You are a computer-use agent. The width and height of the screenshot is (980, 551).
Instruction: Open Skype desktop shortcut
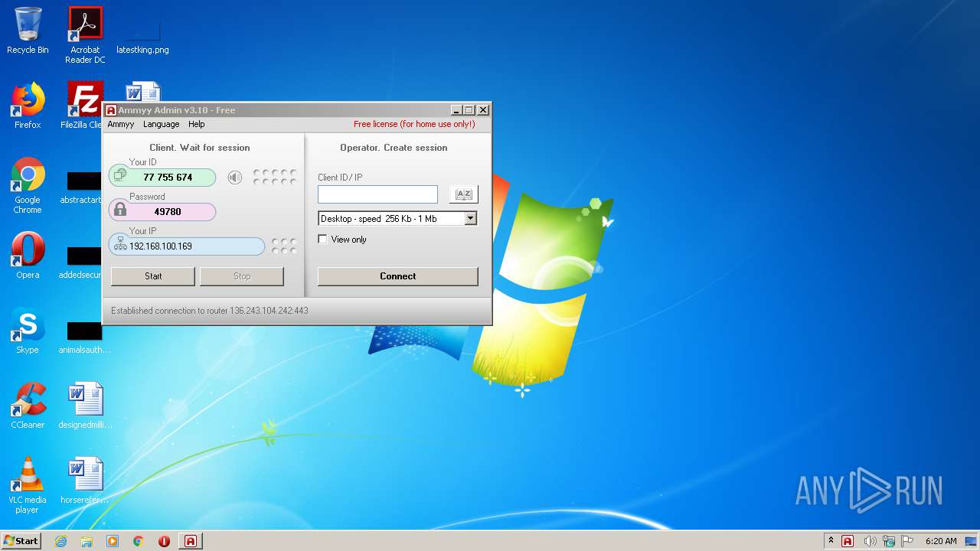click(x=28, y=331)
